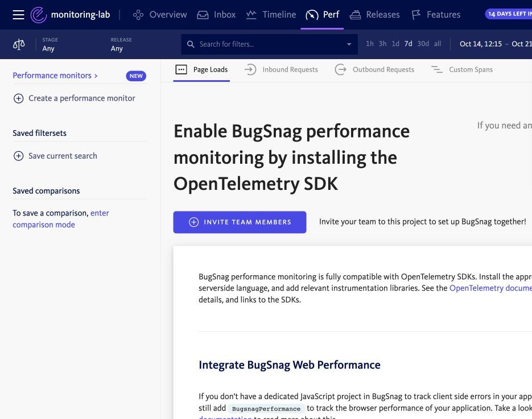532x419 pixels.
Task: Select the 30d time range
Action: click(423, 44)
